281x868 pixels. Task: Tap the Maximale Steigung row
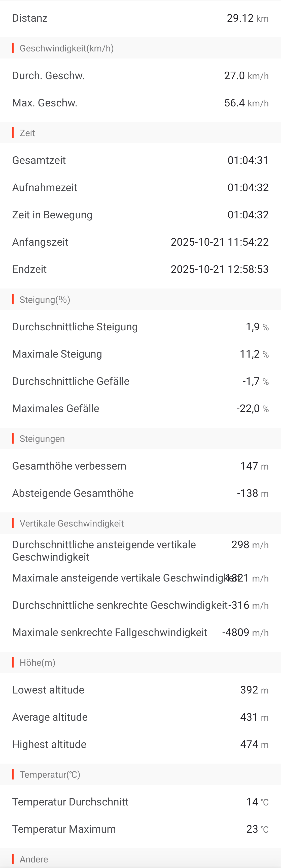click(x=140, y=354)
